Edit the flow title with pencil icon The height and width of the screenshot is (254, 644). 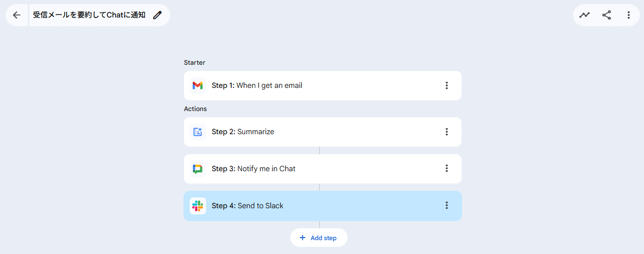click(157, 15)
